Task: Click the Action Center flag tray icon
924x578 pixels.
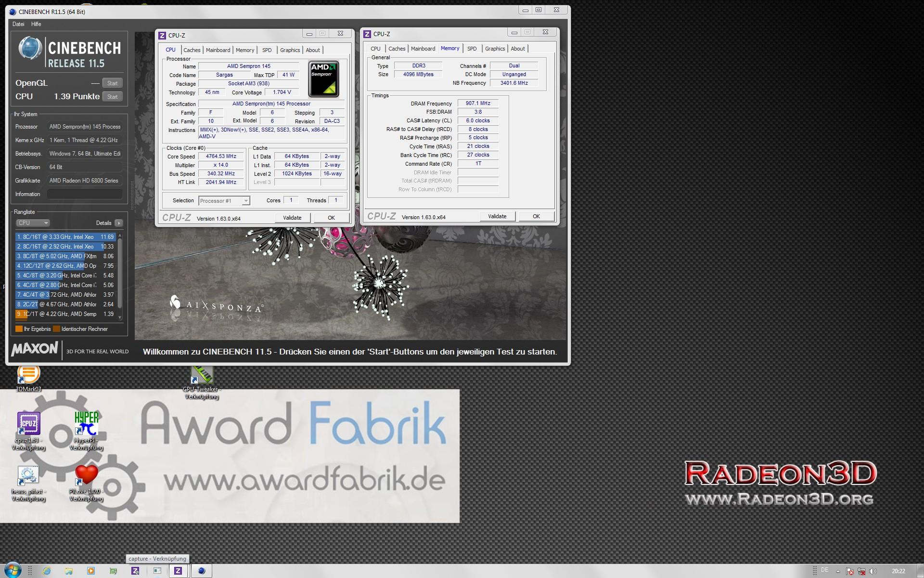Action: point(850,571)
